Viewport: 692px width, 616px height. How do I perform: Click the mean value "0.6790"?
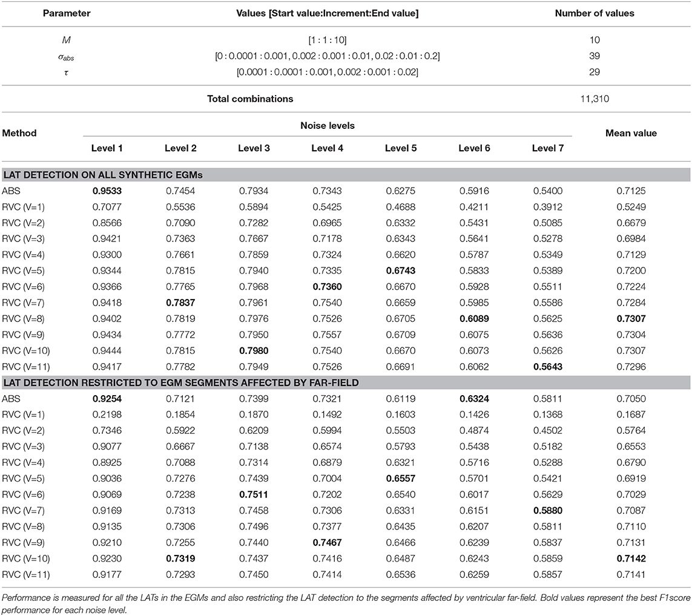click(631, 462)
